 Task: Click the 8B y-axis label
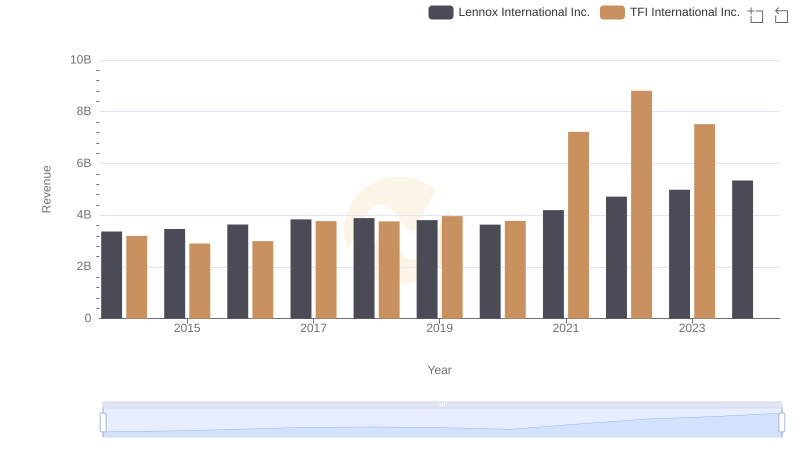pyautogui.click(x=84, y=111)
